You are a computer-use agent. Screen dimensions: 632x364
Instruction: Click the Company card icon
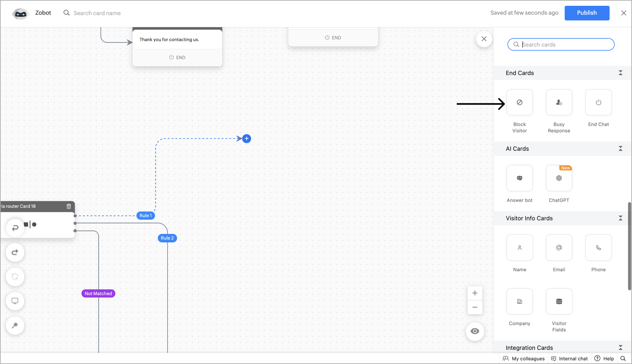519,301
